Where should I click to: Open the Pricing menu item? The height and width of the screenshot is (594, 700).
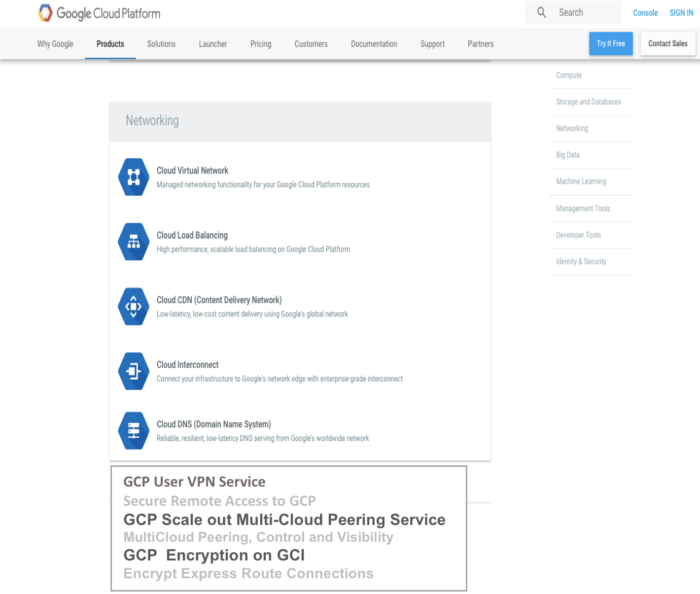(261, 44)
